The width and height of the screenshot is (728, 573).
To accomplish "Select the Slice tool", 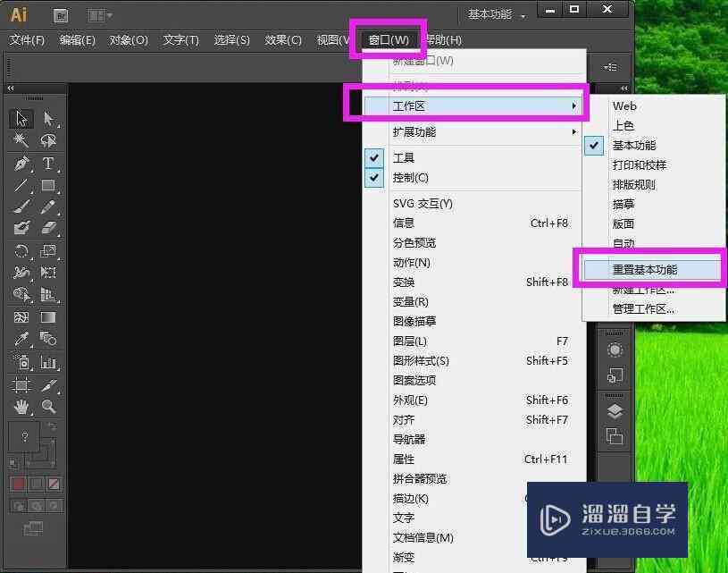I will pos(48,384).
